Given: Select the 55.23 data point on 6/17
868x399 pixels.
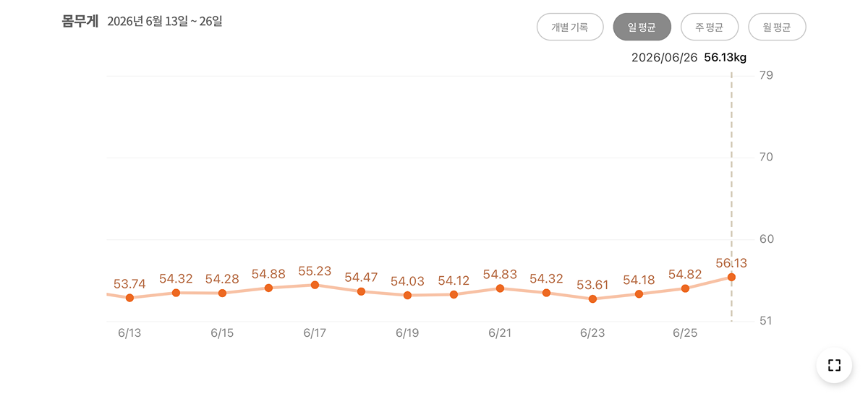Looking at the screenshot, I should click(x=315, y=285).
